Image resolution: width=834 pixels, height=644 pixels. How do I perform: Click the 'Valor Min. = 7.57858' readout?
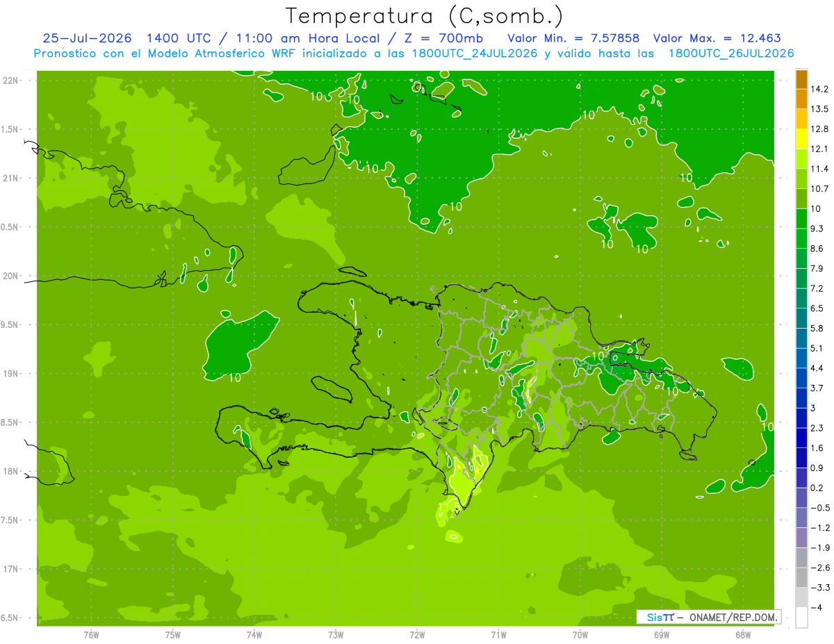[573, 38]
